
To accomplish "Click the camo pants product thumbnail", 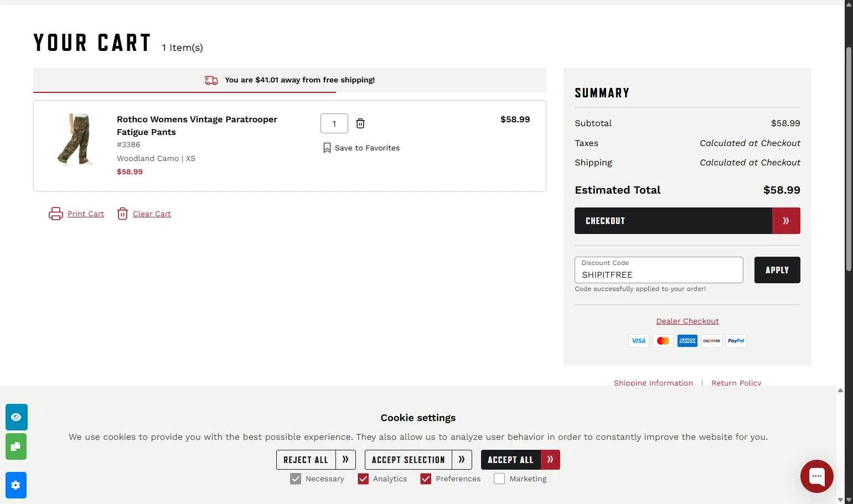I will [x=75, y=139].
